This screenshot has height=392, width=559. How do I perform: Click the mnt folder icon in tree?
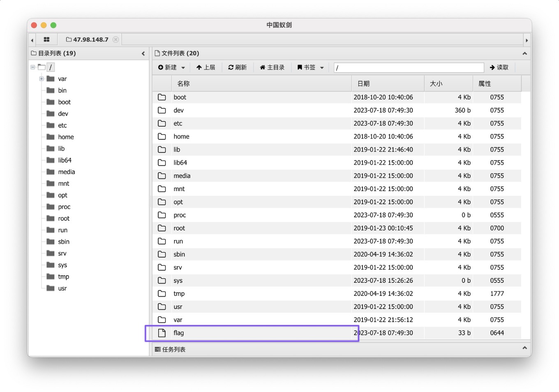[51, 183]
